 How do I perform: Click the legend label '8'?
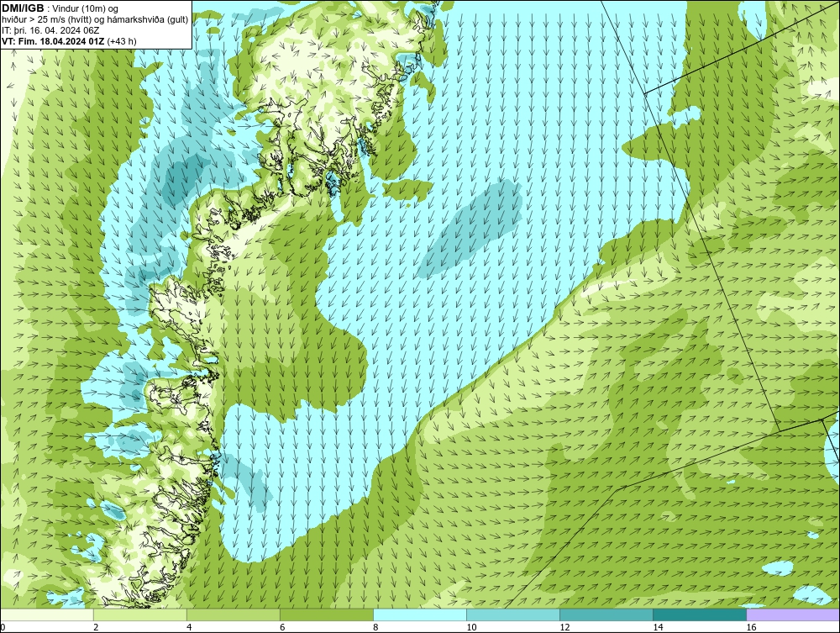pos(375,627)
